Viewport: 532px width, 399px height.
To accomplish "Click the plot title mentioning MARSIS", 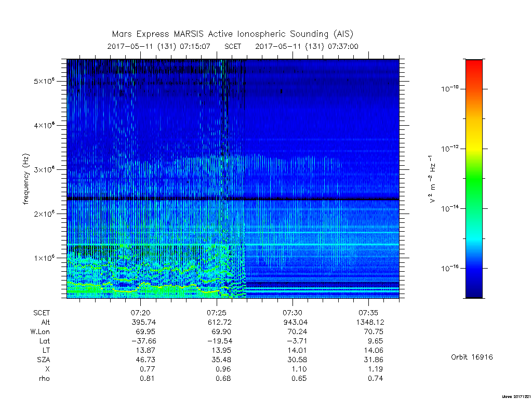I will [x=232, y=34].
